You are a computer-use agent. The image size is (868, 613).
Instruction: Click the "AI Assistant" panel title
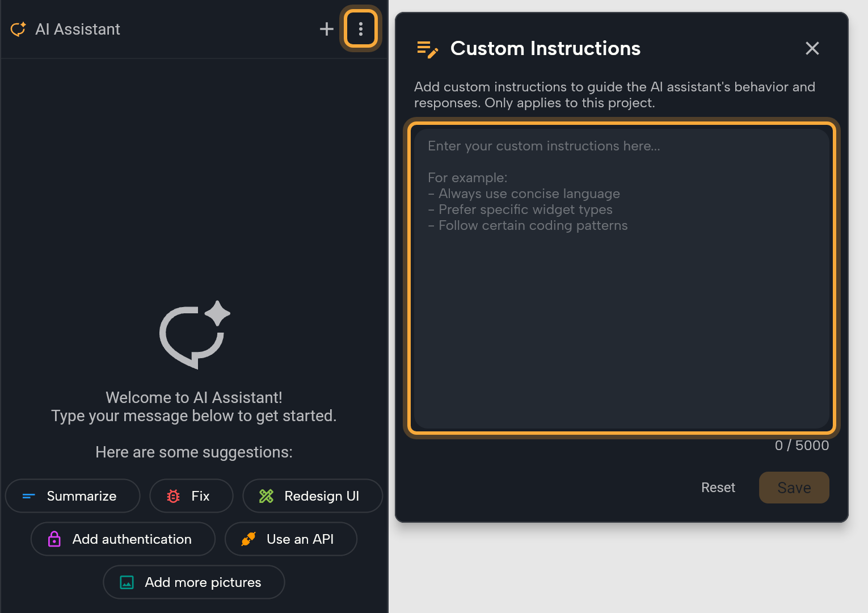(78, 29)
